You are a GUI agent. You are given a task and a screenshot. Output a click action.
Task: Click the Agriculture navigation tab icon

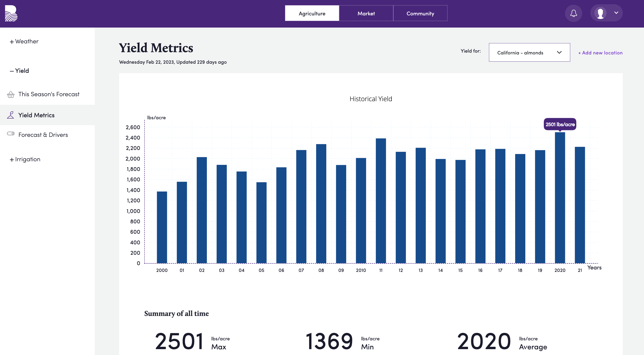[x=312, y=13]
